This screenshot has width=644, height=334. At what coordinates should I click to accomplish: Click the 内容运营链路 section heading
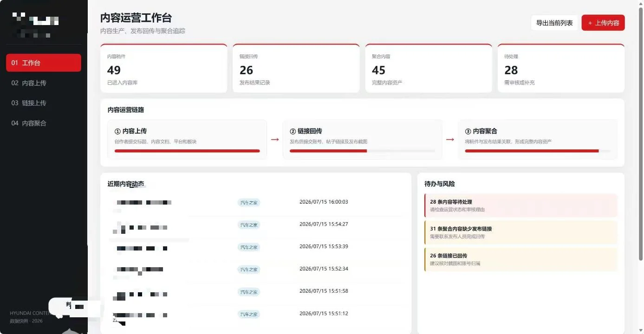click(x=126, y=110)
